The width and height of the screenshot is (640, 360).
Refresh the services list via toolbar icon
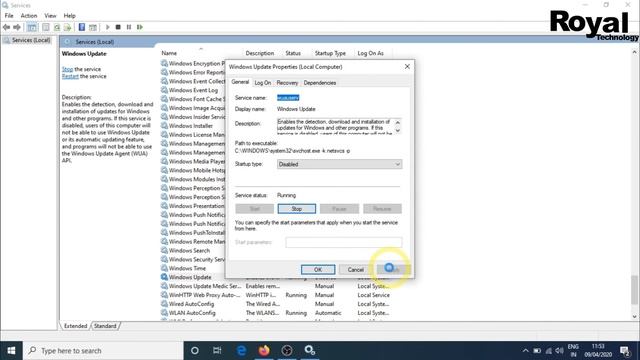pyautogui.click(x=57, y=27)
